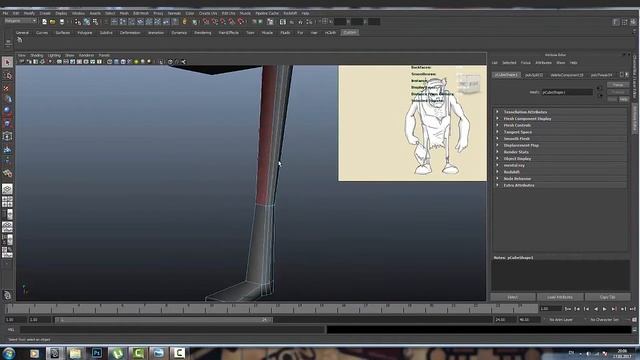Viewport: 640px width, 360px height.
Task: Open the Shading panel menu
Action: click(x=36, y=55)
